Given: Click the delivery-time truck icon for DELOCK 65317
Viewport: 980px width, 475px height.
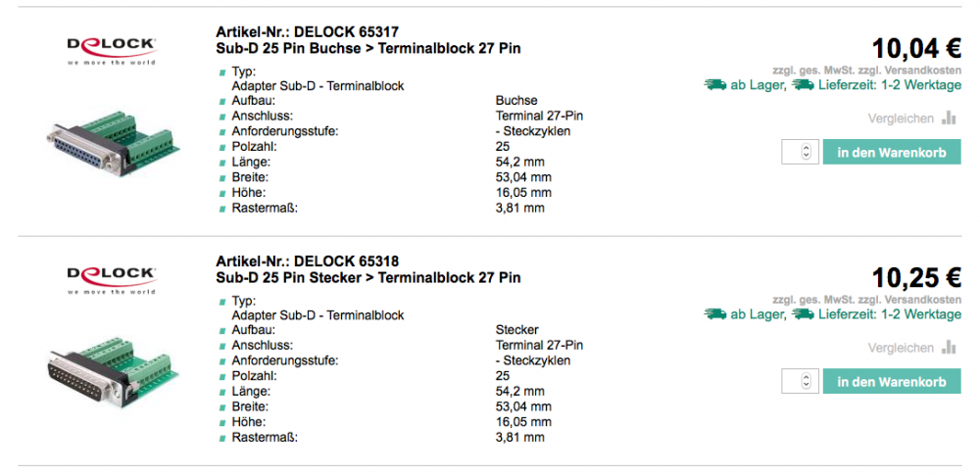Looking at the screenshot, I should [804, 85].
